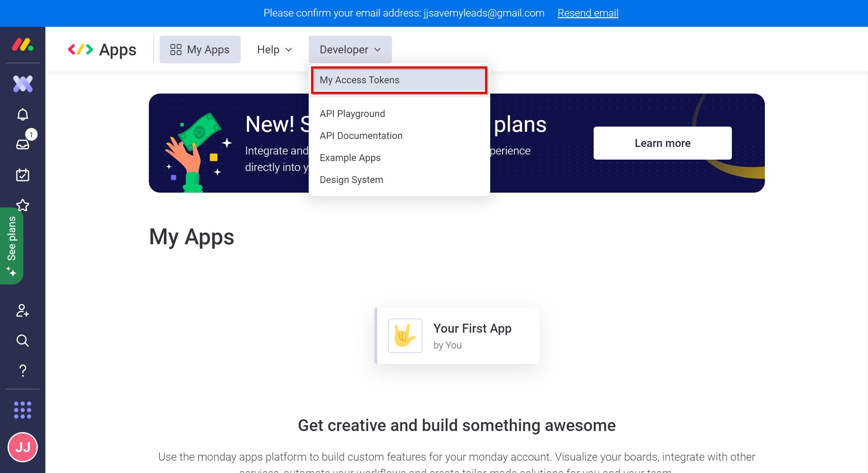Click the Resend email link
The height and width of the screenshot is (473, 868).
[x=588, y=13]
